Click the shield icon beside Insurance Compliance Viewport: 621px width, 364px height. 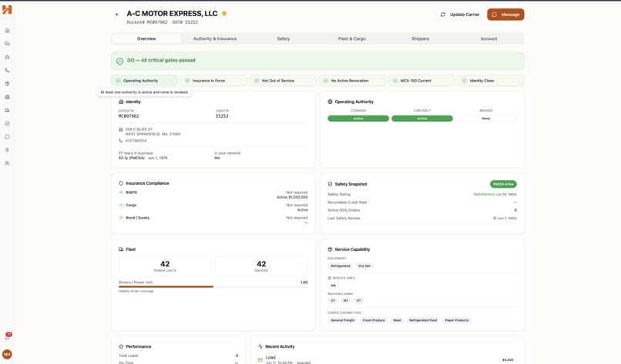pos(121,183)
